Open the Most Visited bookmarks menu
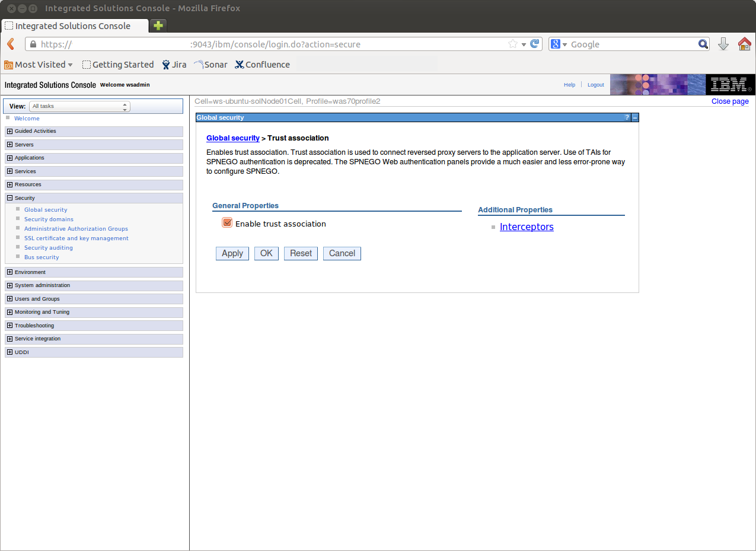 point(39,65)
